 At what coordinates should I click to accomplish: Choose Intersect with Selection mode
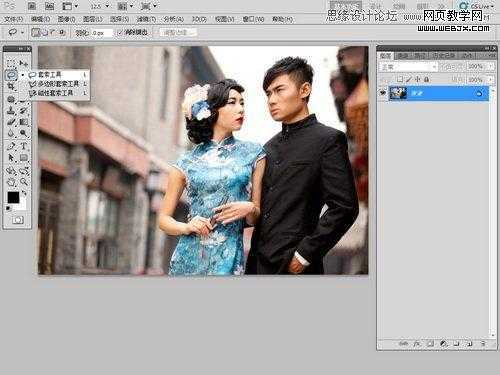pyautogui.click(x=62, y=32)
